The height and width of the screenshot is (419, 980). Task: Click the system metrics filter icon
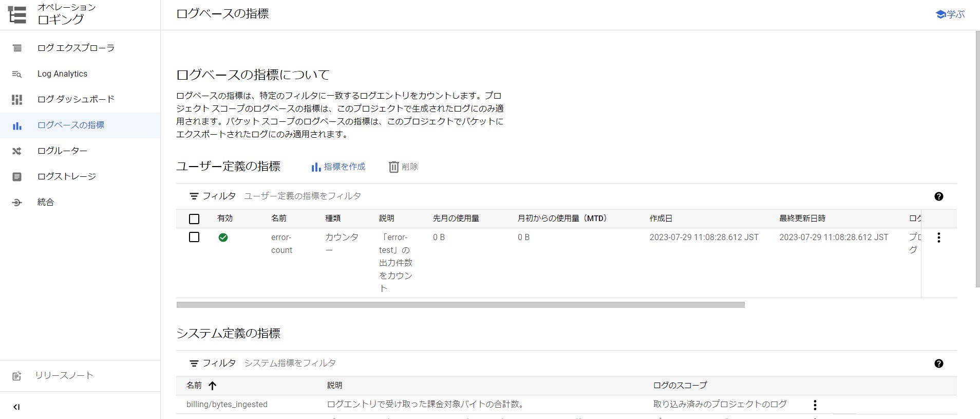[x=194, y=363]
